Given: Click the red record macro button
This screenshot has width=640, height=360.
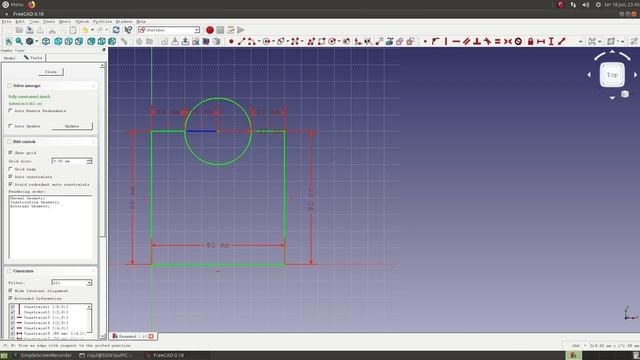Looking at the screenshot, I should click(210, 30).
